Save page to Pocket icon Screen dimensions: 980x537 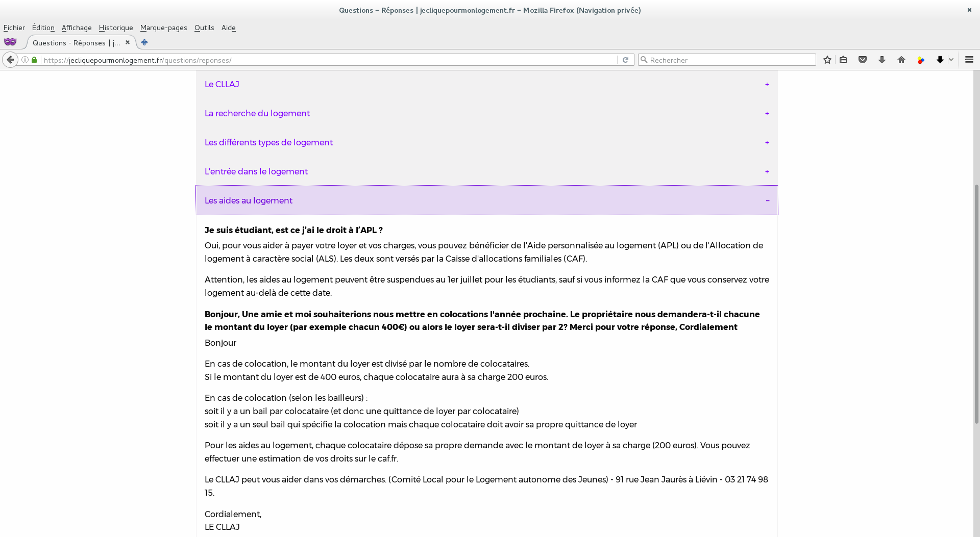[863, 60]
